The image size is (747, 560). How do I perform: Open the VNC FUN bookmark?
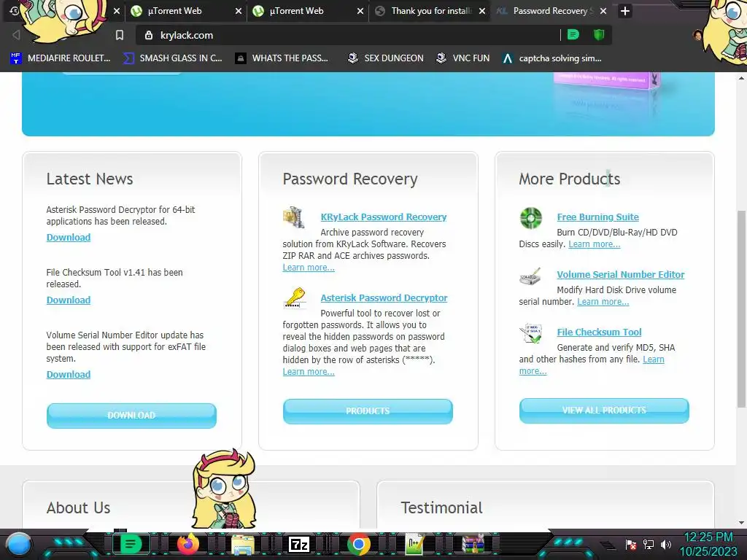click(x=463, y=58)
